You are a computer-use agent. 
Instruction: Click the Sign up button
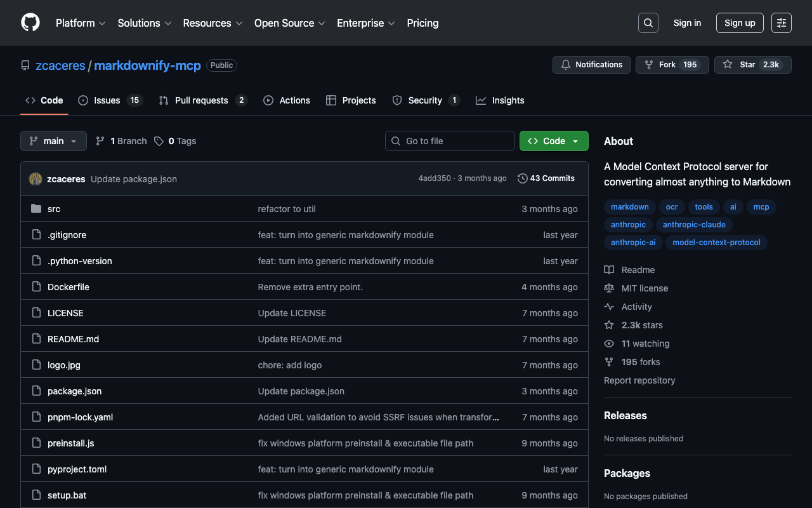click(740, 23)
